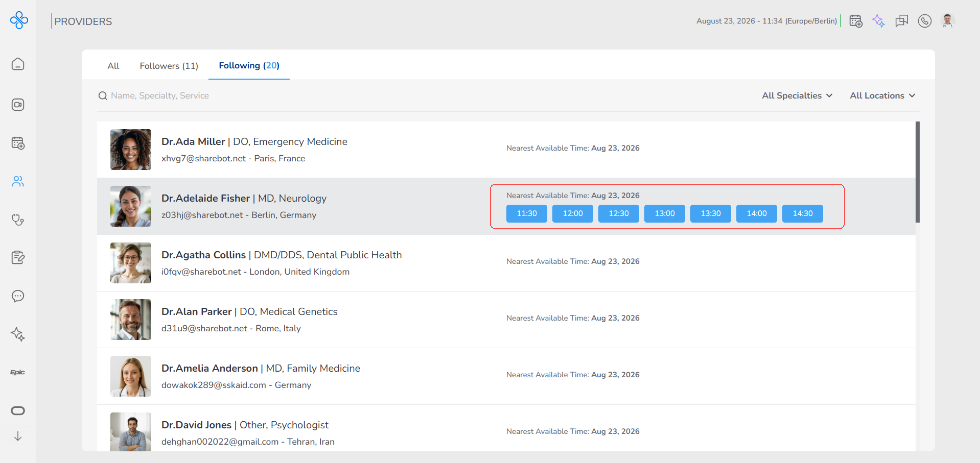The width and height of the screenshot is (980, 463).
Task: Select the 14:00 appointment slot
Action: [x=756, y=213]
